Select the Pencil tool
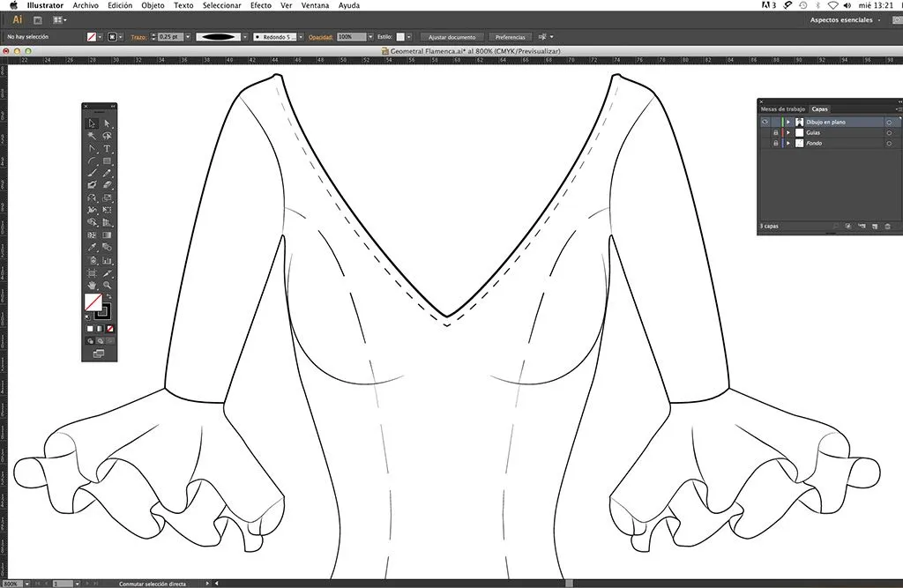The height and width of the screenshot is (588, 903). click(107, 173)
